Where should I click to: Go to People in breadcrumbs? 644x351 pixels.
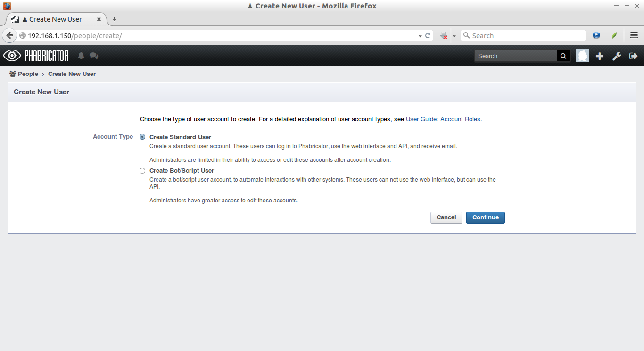(28, 74)
